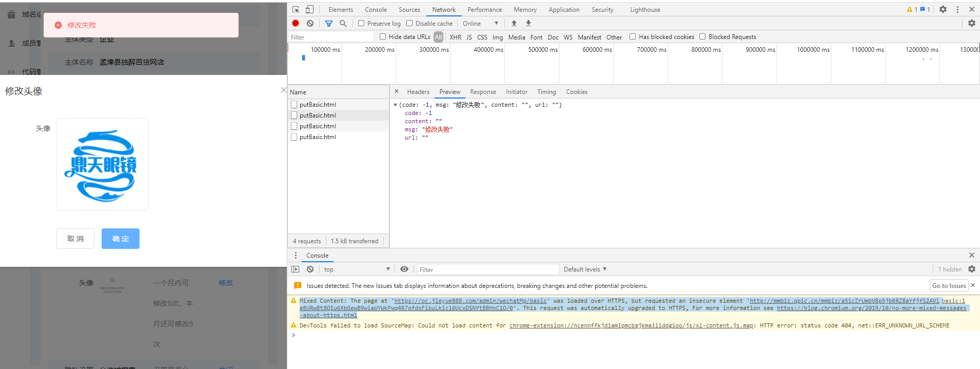
Task: Open request Headers tab
Action: click(x=418, y=91)
